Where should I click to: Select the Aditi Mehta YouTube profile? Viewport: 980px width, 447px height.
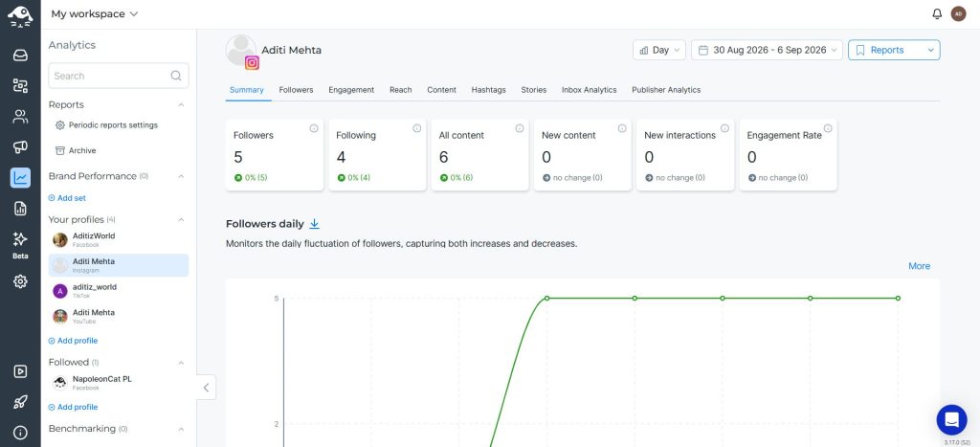pyautogui.click(x=119, y=316)
